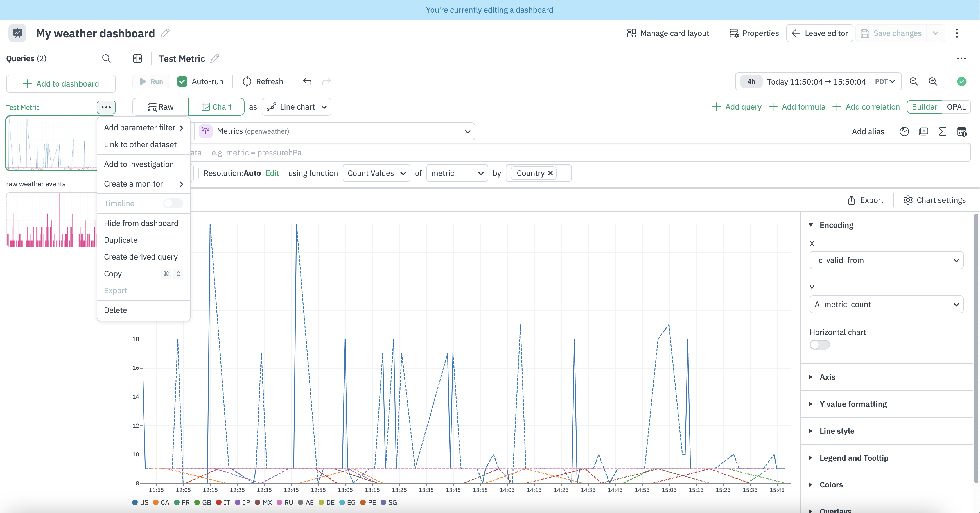The image size is (980, 513).
Task: Open dashboard kebab menu top right
Action: [x=957, y=33]
